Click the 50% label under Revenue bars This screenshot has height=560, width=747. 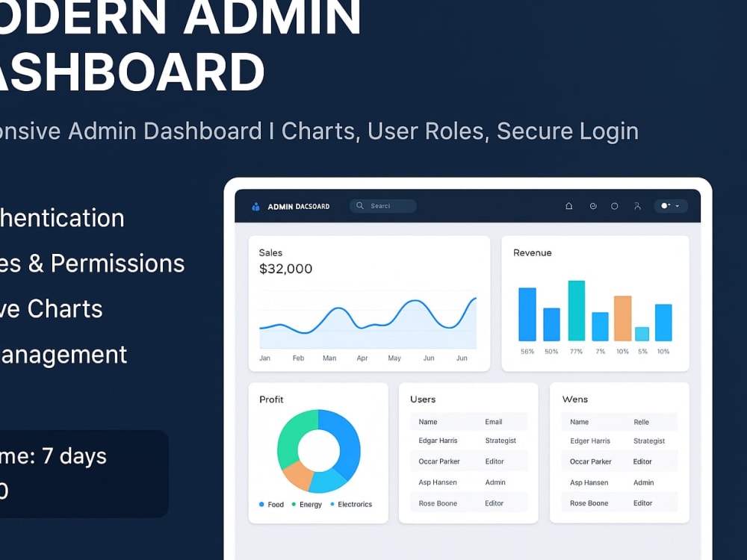[551, 352]
